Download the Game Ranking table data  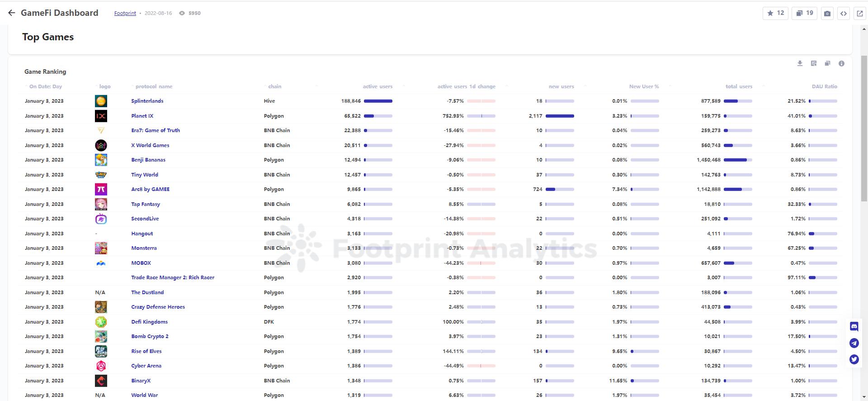[800, 63]
